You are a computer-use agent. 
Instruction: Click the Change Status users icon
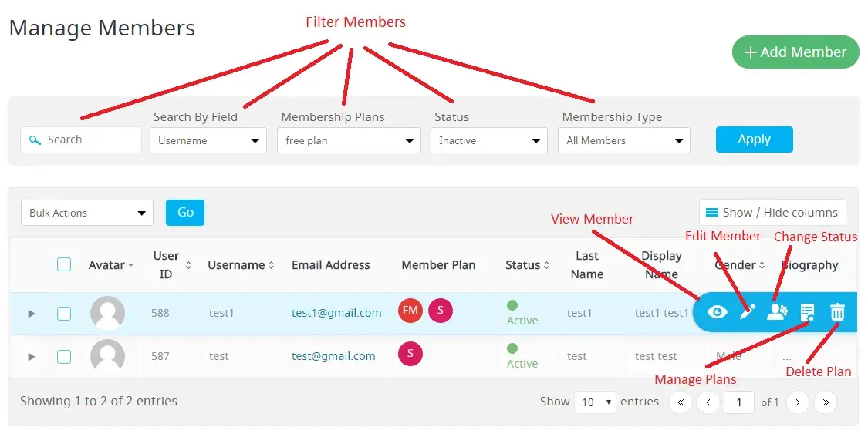pyautogui.click(x=777, y=312)
